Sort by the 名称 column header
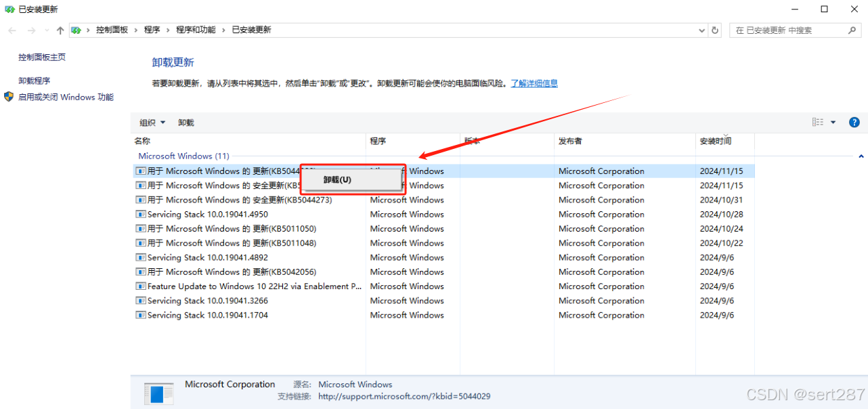The image size is (868, 409). tap(248, 141)
